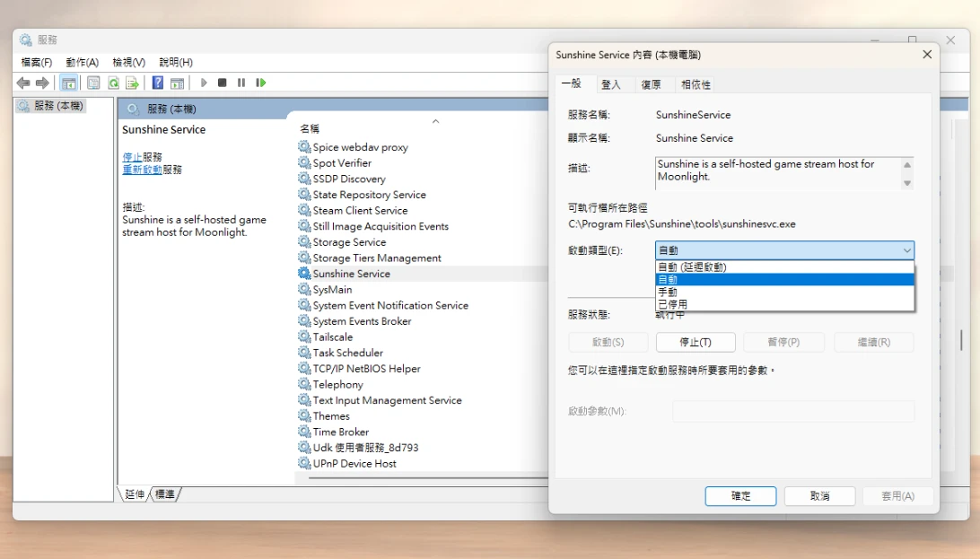This screenshot has height=559, width=980.
Task: Click the gear icon beside Tailscale
Action: pyautogui.click(x=304, y=336)
